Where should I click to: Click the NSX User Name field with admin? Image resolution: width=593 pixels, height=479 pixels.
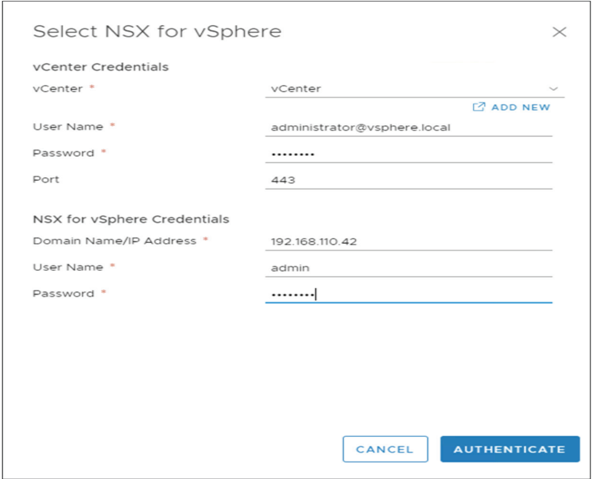[408, 268]
